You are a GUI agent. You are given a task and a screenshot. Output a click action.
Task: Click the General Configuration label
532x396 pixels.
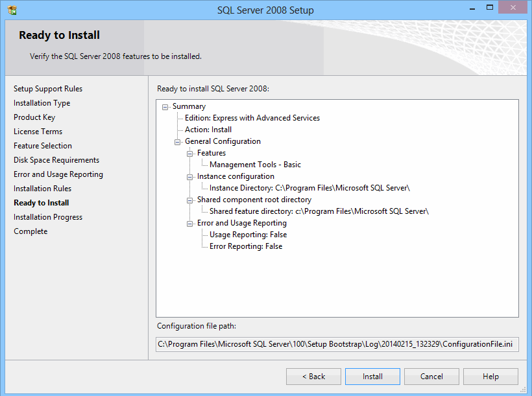click(x=223, y=141)
